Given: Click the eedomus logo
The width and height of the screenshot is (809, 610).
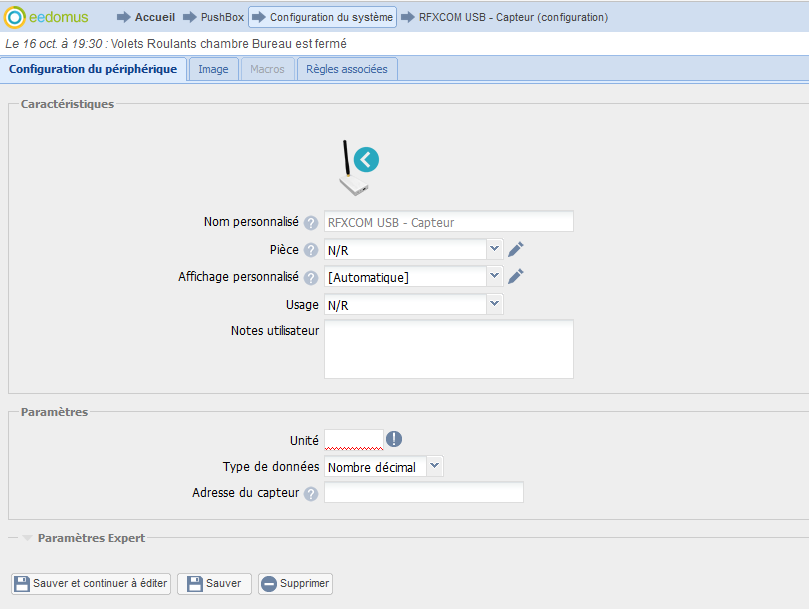Looking at the screenshot, I should point(46,17).
